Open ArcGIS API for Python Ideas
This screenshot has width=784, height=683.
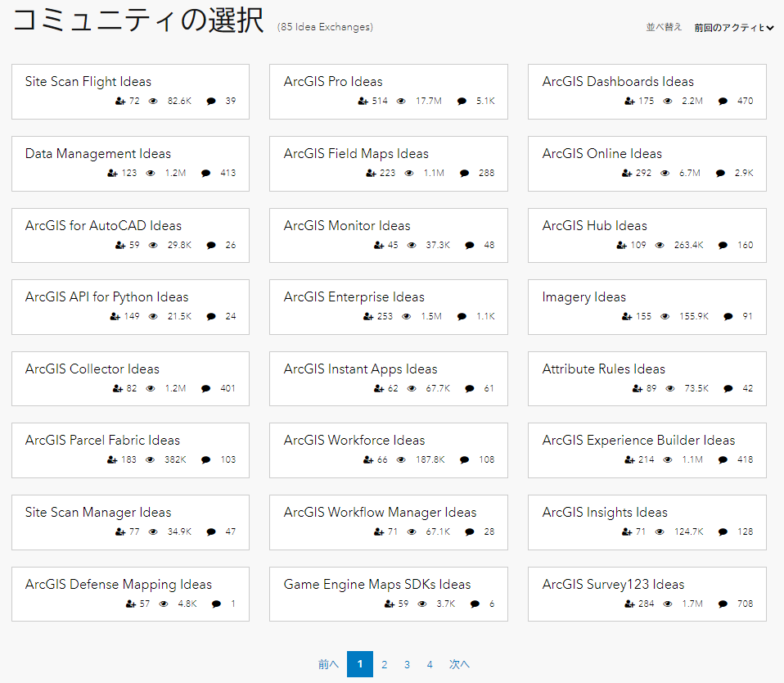tap(106, 296)
